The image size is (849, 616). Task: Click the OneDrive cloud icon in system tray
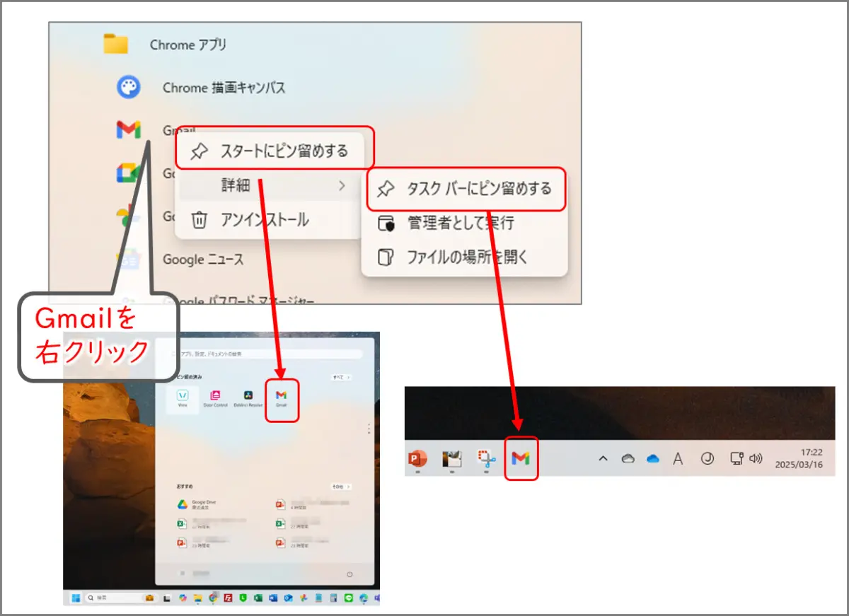pyautogui.click(x=652, y=458)
